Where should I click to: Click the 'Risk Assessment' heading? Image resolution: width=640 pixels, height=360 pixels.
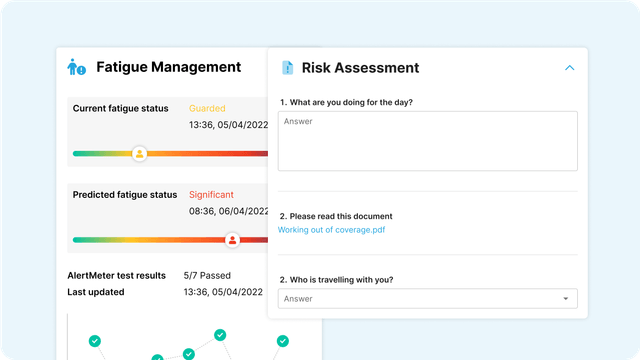coord(360,68)
